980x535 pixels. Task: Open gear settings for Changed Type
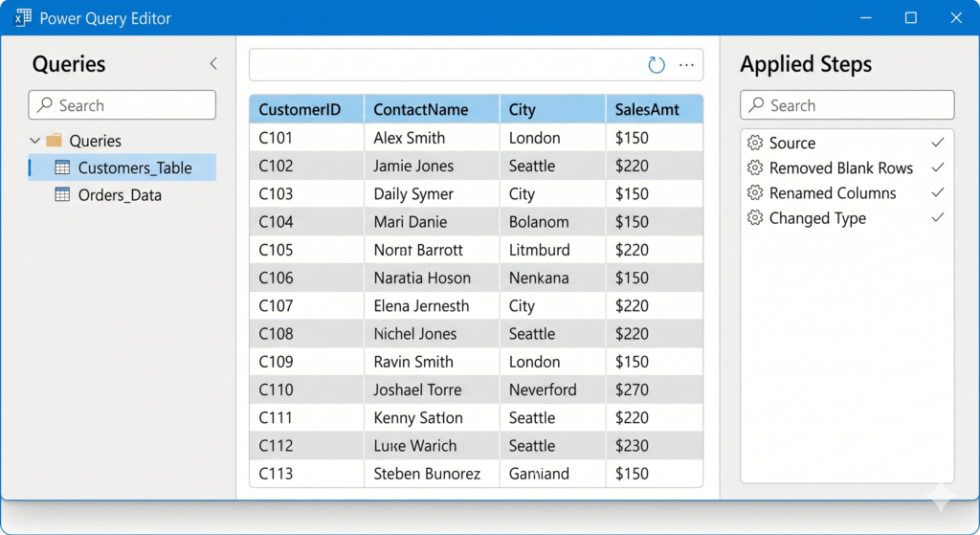click(755, 217)
